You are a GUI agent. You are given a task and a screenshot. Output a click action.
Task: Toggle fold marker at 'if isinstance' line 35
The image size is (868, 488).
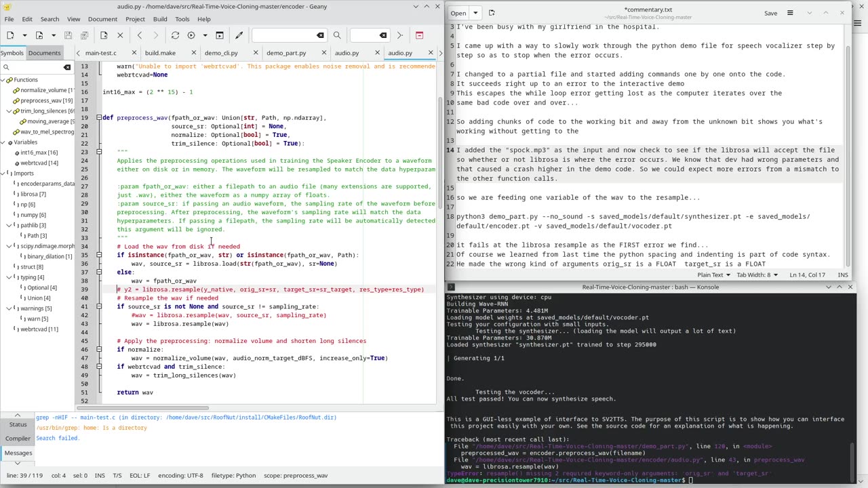point(99,256)
